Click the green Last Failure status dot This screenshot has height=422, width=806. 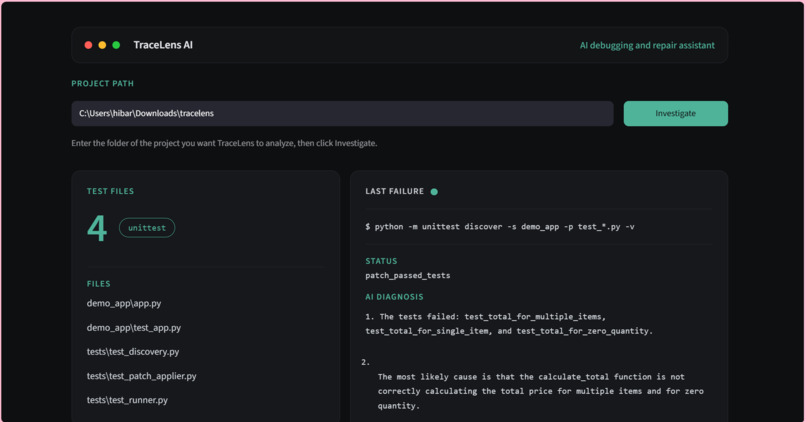(434, 192)
